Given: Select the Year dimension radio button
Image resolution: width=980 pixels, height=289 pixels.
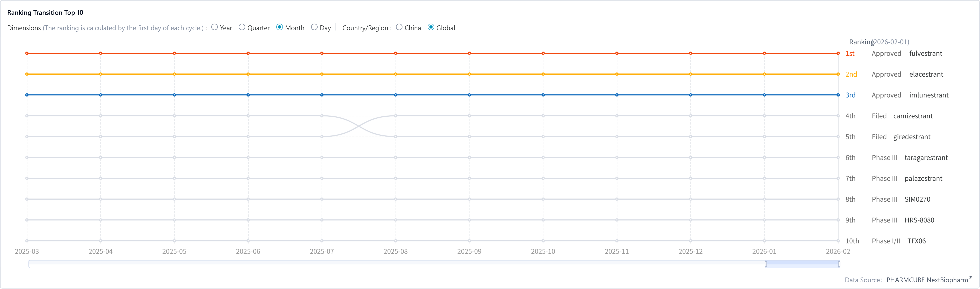Looking at the screenshot, I should pyautogui.click(x=215, y=27).
